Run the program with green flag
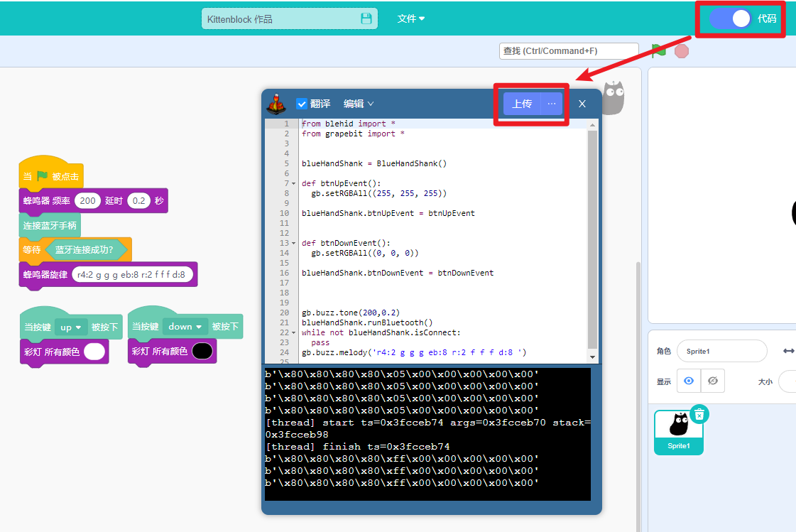This screenshot has height=532, width=796. [x=658, y=50]
